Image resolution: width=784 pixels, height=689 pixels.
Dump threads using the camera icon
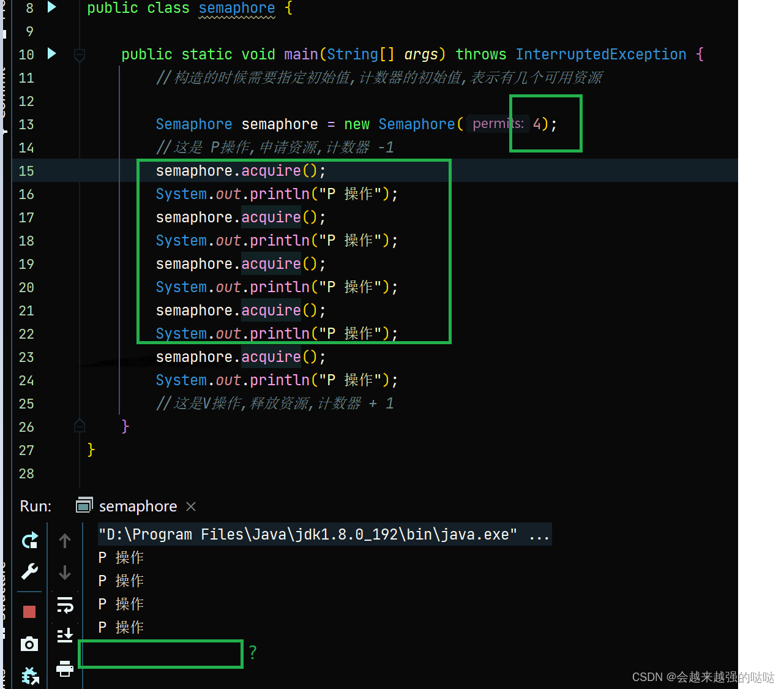(x=29, y=644)
